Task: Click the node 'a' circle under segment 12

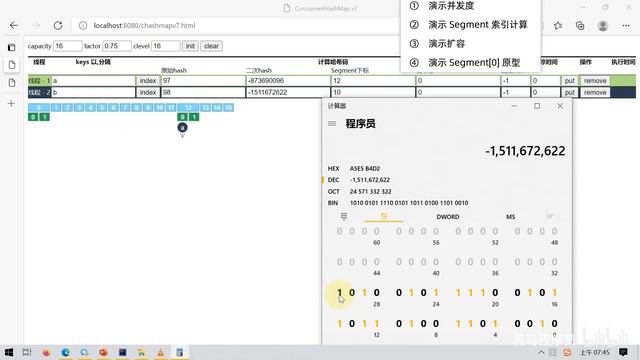Action: [x=182, y=128]
